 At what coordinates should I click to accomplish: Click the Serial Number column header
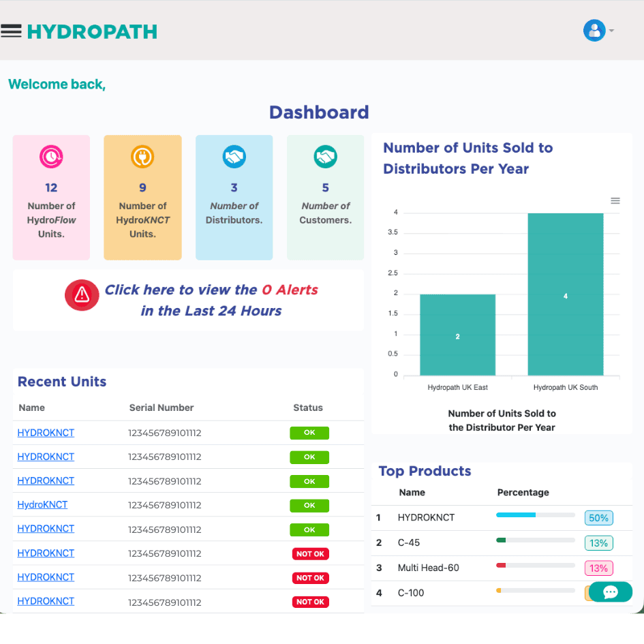(162, 408)
